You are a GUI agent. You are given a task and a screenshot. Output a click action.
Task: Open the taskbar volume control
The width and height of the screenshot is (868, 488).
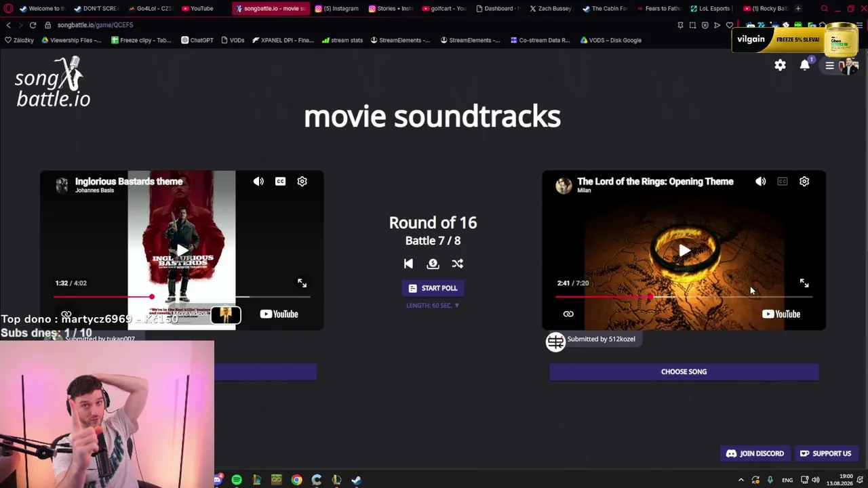[815, 480]
